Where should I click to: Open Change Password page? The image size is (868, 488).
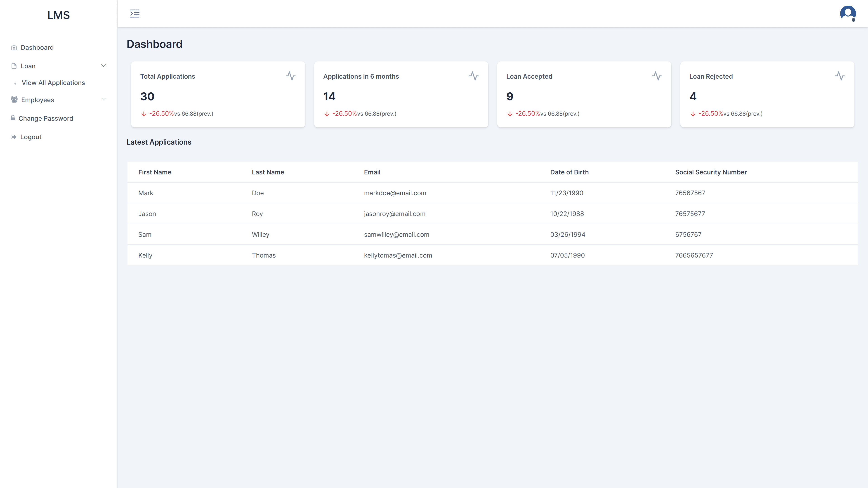[46, 119]
